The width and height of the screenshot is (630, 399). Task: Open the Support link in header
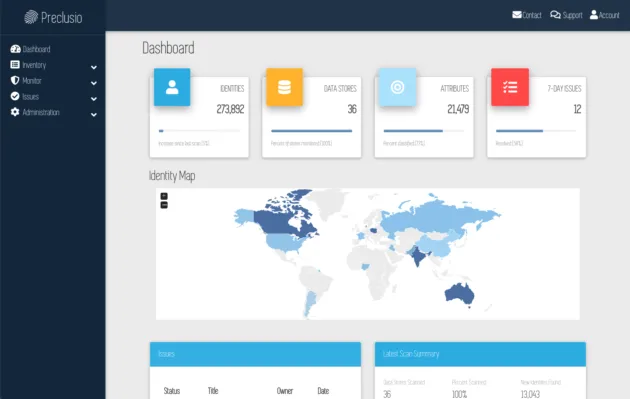tap(572, 15)
